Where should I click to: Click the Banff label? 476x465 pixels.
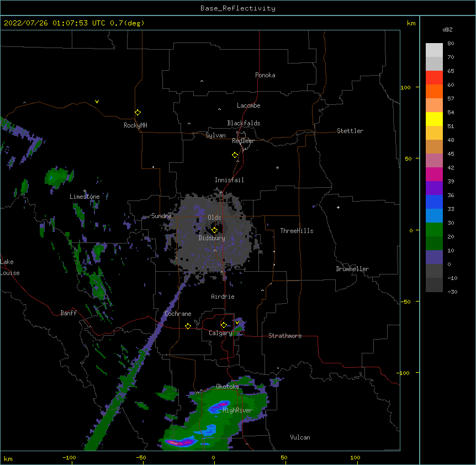tap(68, 313)
